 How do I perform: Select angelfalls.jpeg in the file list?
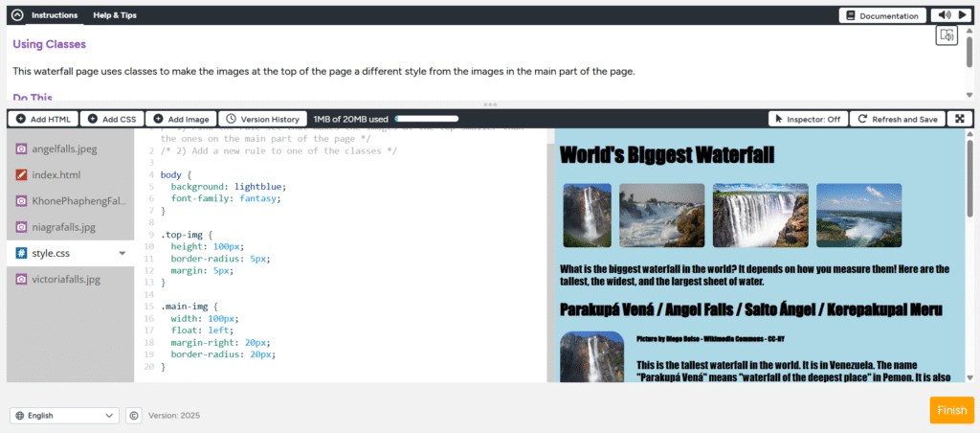pos(64,149)
